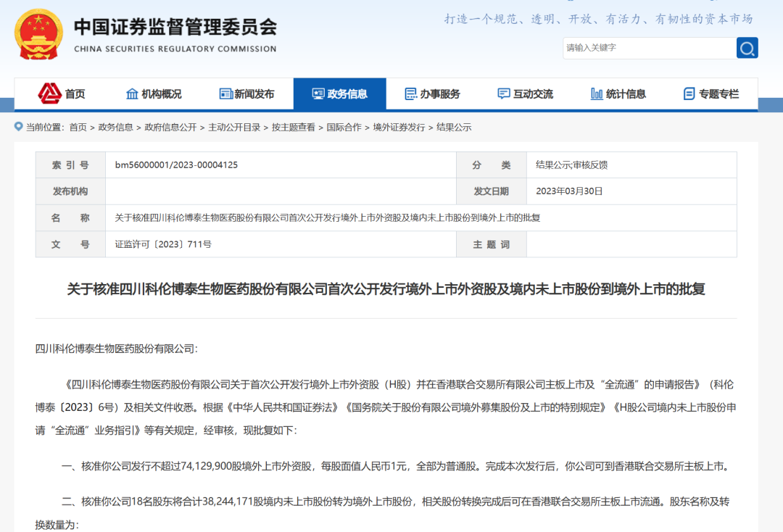Click the 新闻发布 newspaper icon

pos(225,93)
